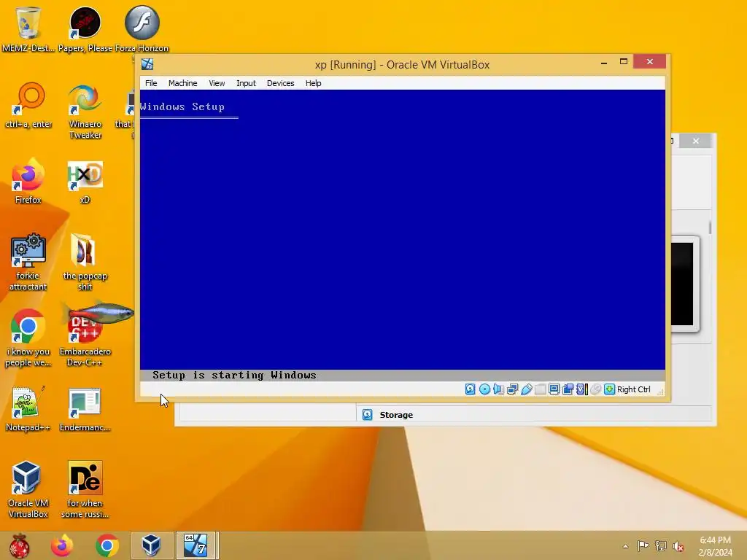Select the Notepad++ desktop shortcut
The width and height of the screenshot is (747, 560).
pos(28,408)
